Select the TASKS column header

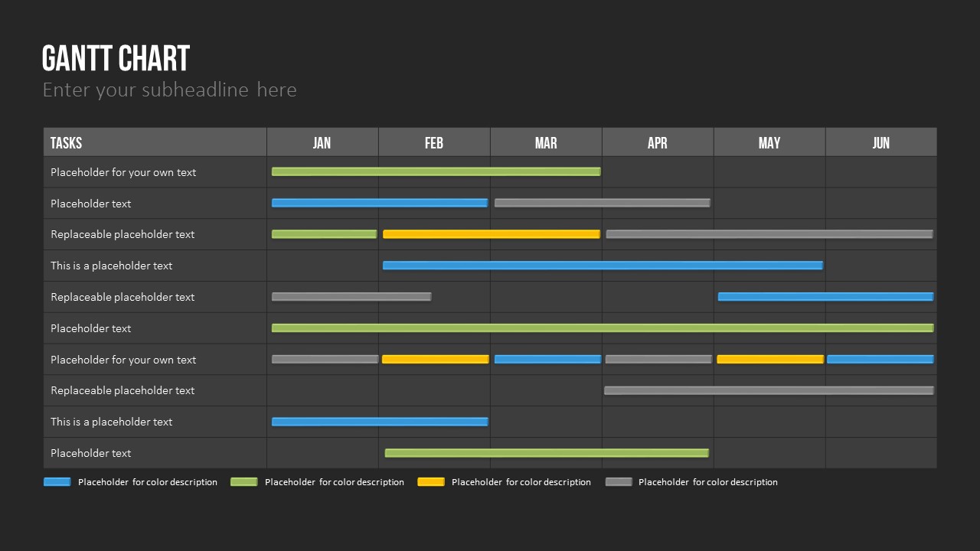pos(155,142)
